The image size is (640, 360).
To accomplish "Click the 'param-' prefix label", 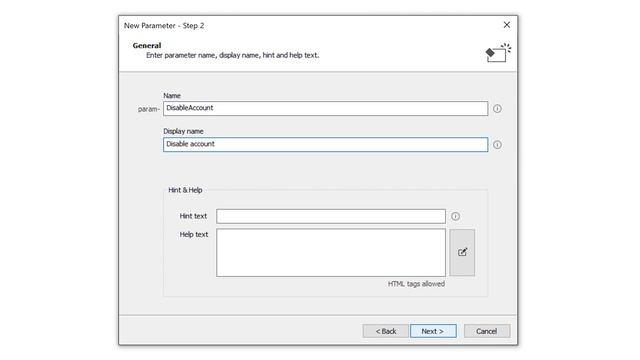I will pyautogui.click(x=149, y=109).
